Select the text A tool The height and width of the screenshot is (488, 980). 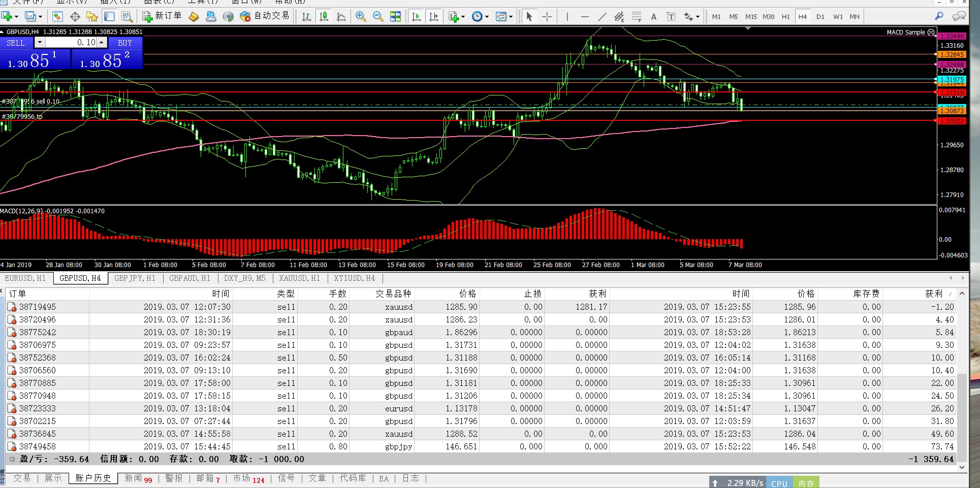point(654,16)
